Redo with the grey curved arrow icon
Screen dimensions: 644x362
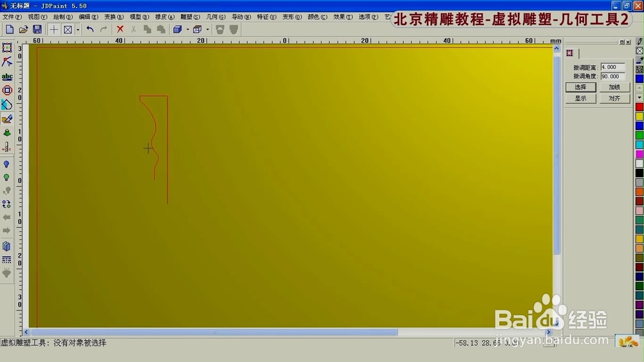(x=104, y=29)
